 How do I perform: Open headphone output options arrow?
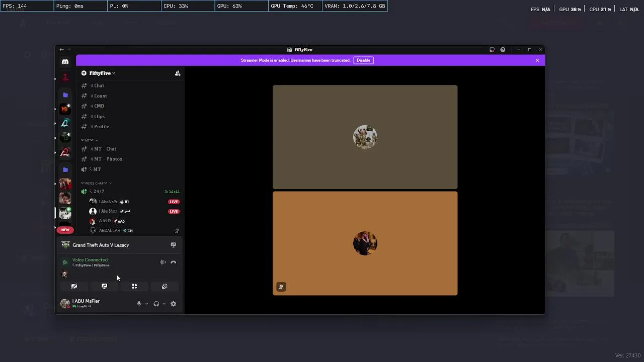(164, 304)
